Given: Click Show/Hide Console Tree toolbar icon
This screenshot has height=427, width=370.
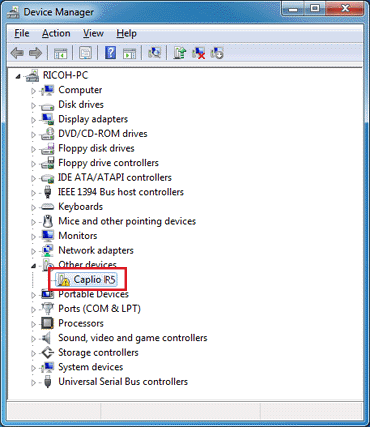Looking at the screenshot, I should click(60, 53).
